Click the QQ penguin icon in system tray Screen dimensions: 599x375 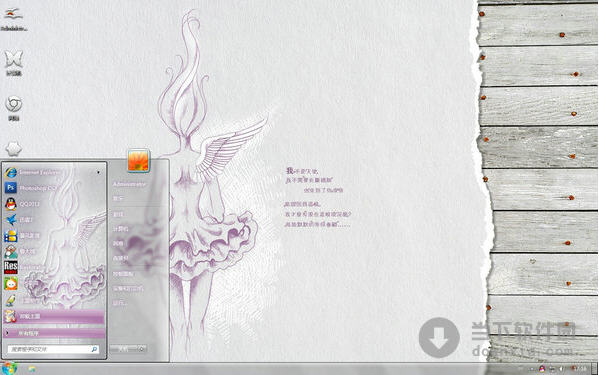tap(542, 369)
